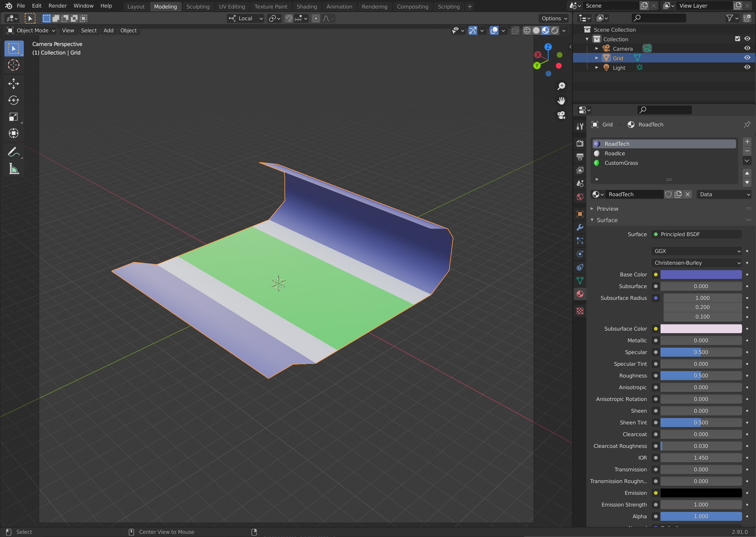
Task: Open the Material Properties panel
Action: click(580, 294)
